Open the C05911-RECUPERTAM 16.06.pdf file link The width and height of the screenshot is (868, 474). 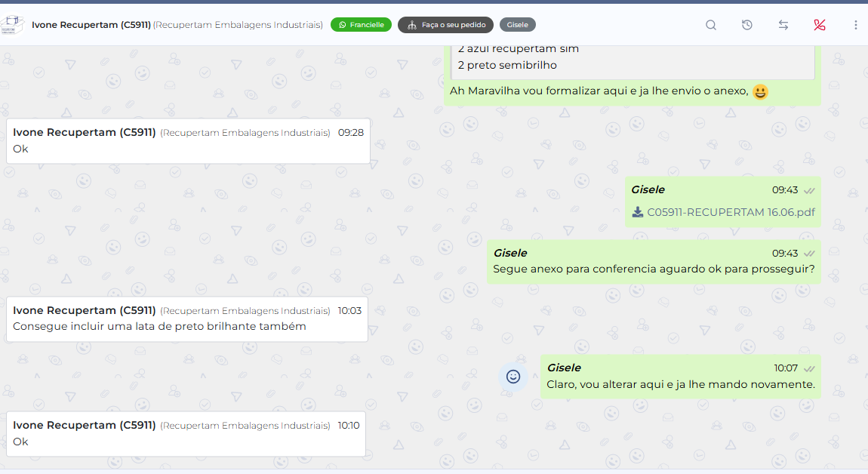(731, 212)
